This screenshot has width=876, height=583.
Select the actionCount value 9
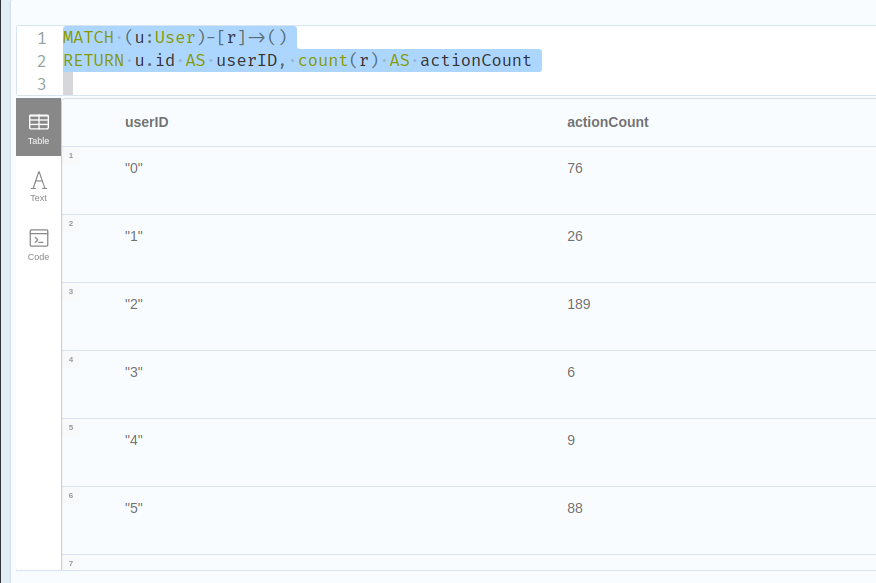pos(571,440)
